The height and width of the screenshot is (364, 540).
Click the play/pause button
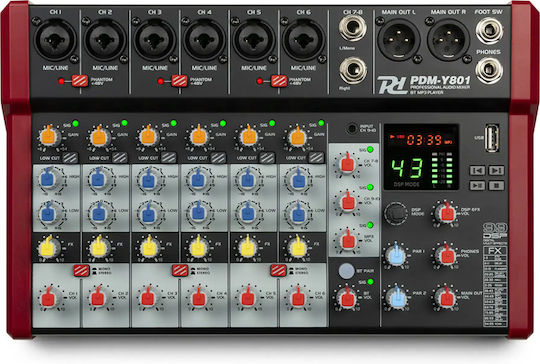[478, 186]
